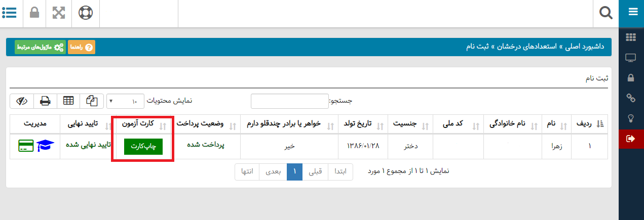The width and height of the screenshot is (644, 220).
Task: Select page 1 in pagination
Action: [295, 171]
